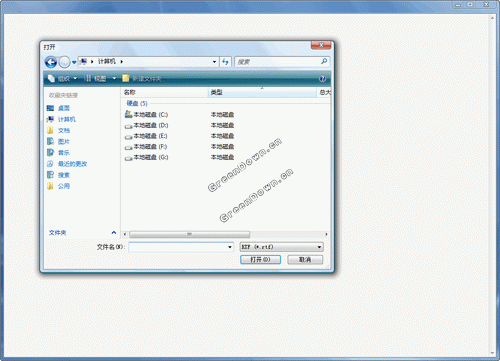Select drive 本地磁盘 (E:)
This screenshot has height=361, width=500.
(146, 136)
